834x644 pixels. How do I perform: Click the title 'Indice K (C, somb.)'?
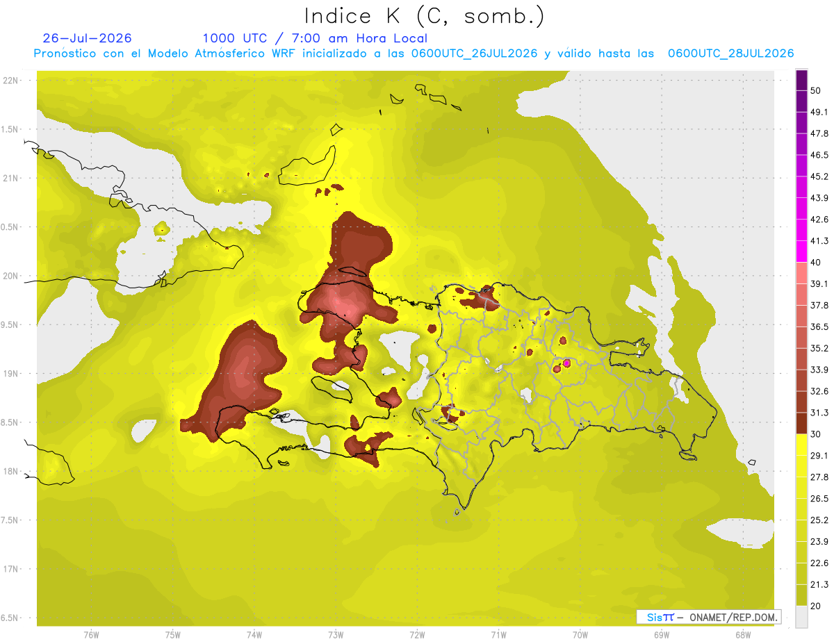(x=425, y=16)
